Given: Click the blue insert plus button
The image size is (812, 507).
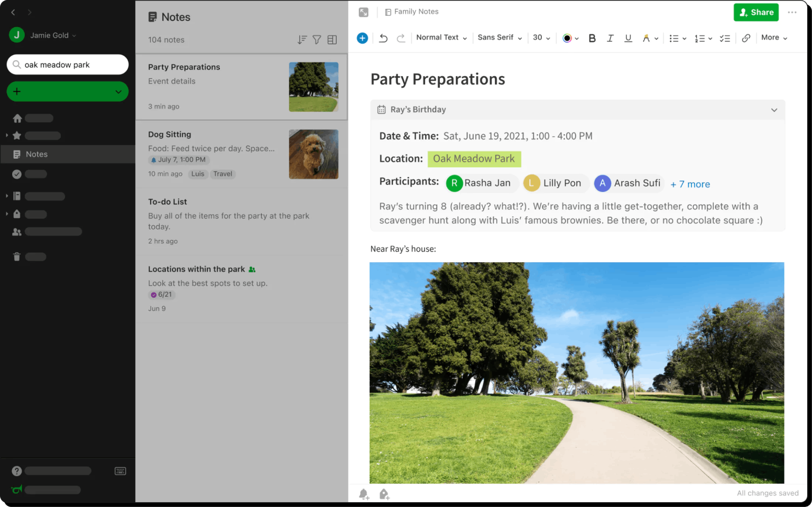Looking at the screenshot, I should [362, 38].
